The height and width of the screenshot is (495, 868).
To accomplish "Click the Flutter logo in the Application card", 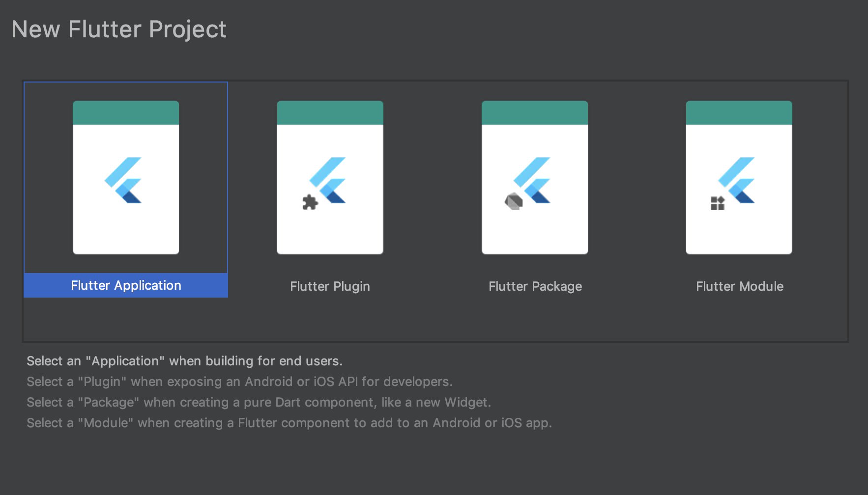I will coord(124,180).
